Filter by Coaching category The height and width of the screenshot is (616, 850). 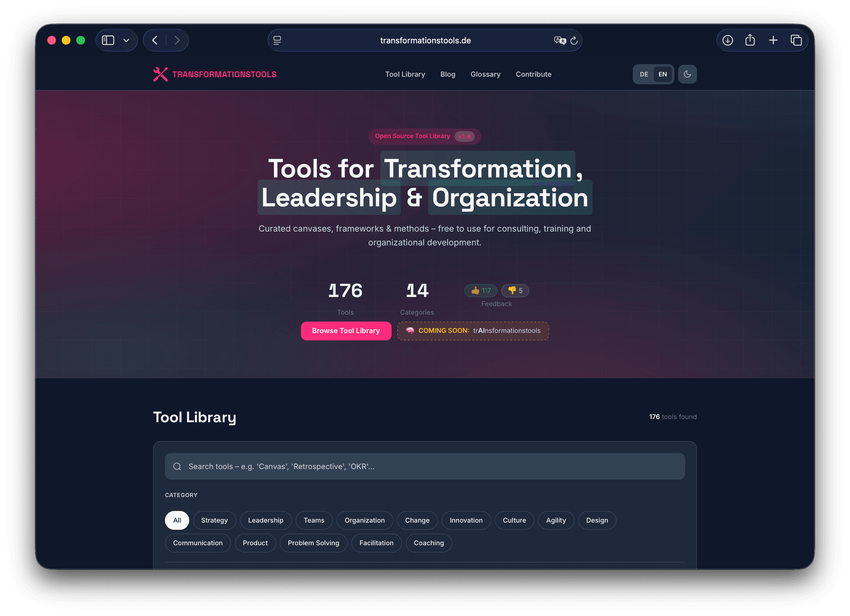[x=429, y=543]
